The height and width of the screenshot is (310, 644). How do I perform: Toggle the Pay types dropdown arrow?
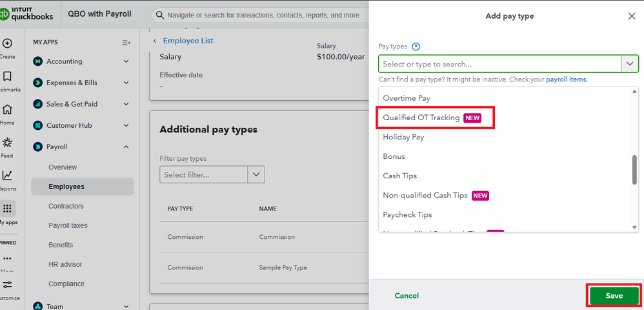pyautogui.click(x=630, y=64)
